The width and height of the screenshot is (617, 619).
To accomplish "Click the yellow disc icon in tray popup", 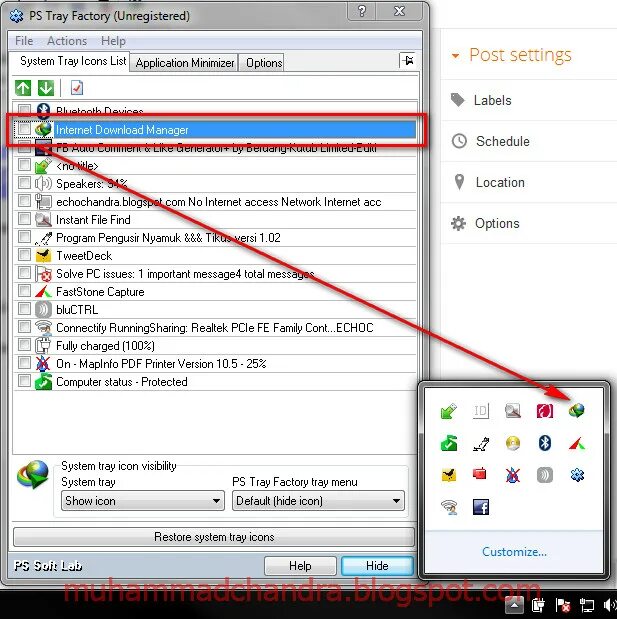I will 513,443.
